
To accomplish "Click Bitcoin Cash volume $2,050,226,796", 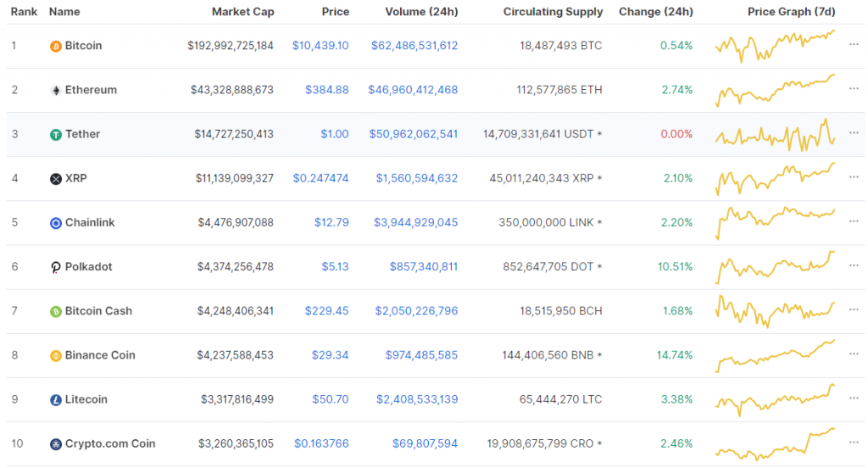I will coord(416,311).
